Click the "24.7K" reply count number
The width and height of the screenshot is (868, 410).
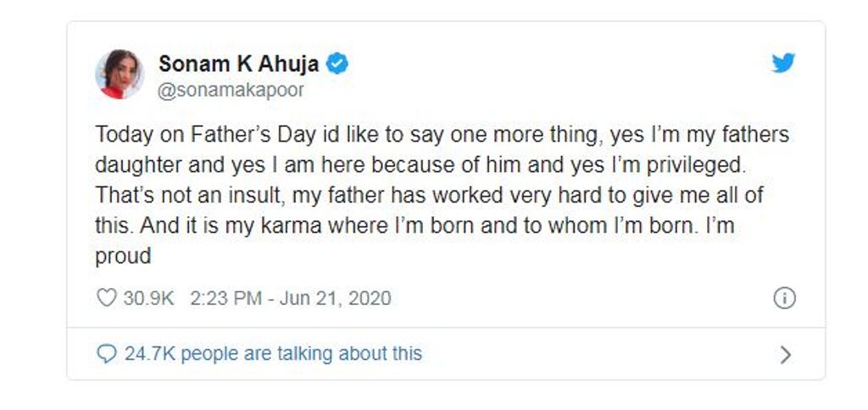tap(149, 353)
